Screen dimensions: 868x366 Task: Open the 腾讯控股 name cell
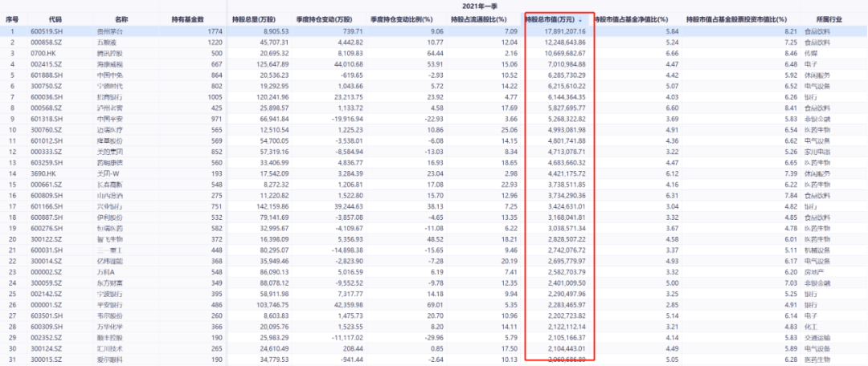(108, 52)
